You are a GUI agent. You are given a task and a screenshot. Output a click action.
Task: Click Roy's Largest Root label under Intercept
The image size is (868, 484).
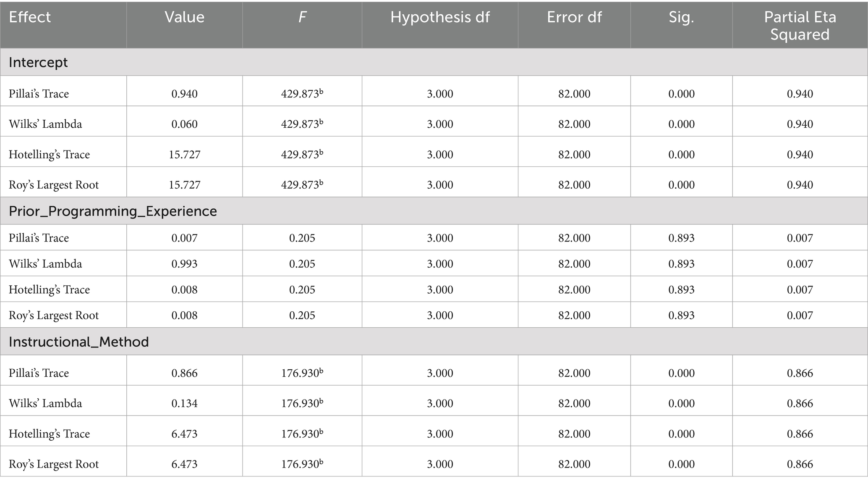(x=54, y=185)
